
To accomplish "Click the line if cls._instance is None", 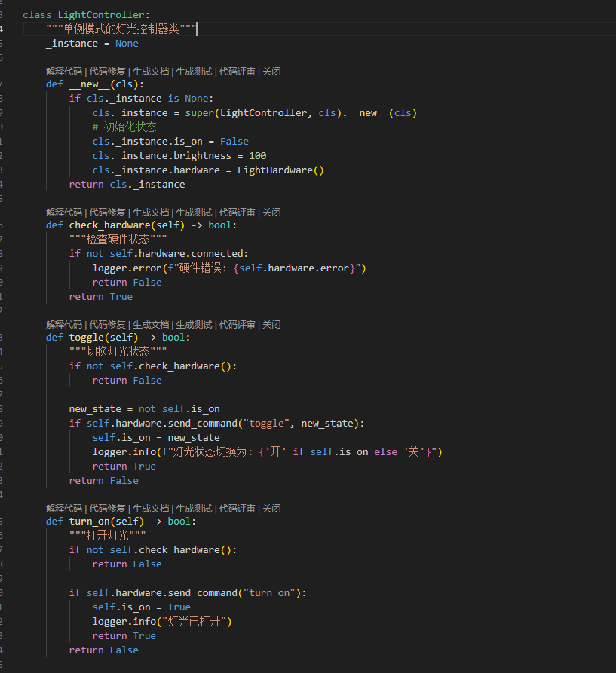I will (x=141, y=98).
